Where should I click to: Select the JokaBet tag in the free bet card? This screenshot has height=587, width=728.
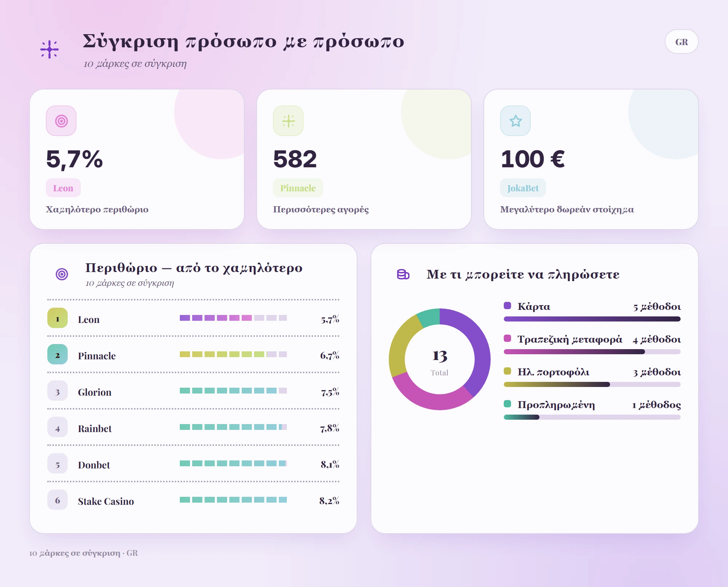click(523, 188)
